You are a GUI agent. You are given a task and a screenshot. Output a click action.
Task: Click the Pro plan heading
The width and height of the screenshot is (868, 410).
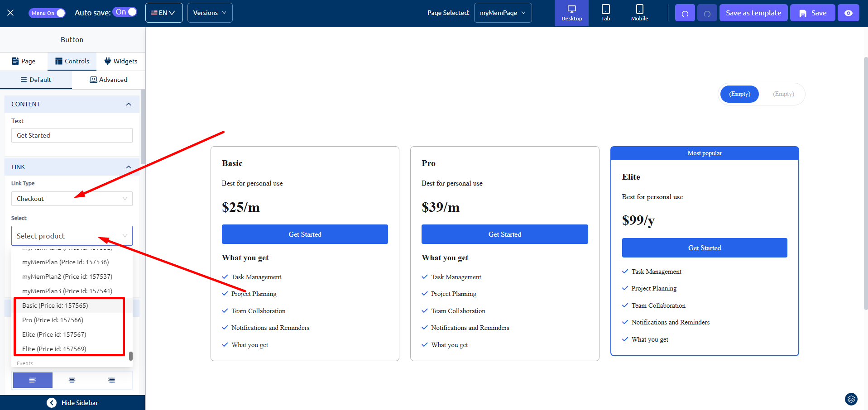[428, 163]
